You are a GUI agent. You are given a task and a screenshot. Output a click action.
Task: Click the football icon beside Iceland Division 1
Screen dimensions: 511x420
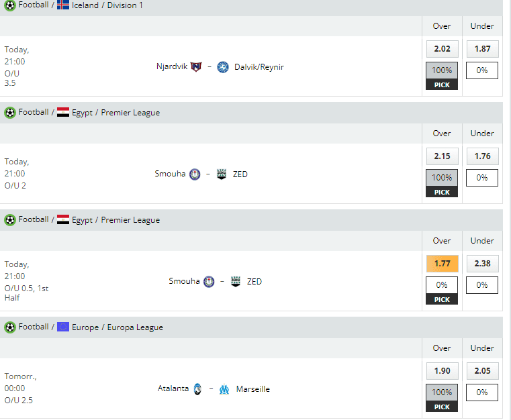10,5
